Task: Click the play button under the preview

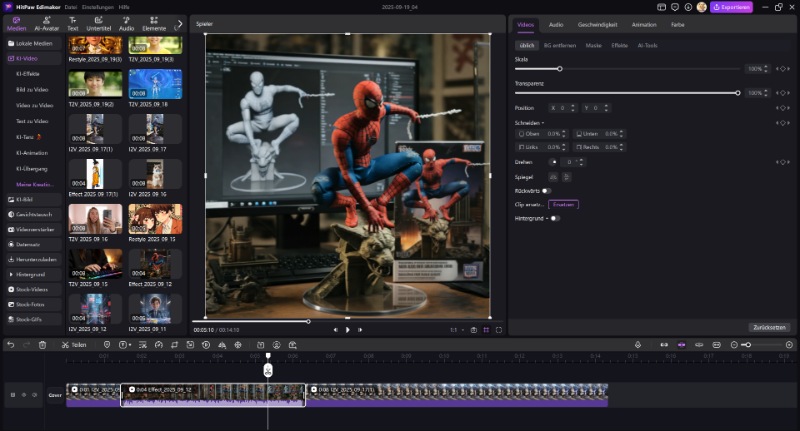Action: point(347,330)
